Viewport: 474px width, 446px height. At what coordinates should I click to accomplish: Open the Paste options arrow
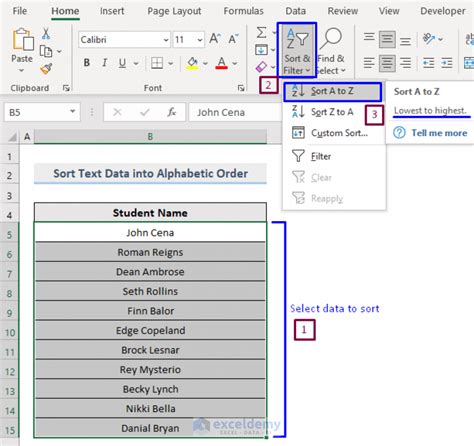22,70
